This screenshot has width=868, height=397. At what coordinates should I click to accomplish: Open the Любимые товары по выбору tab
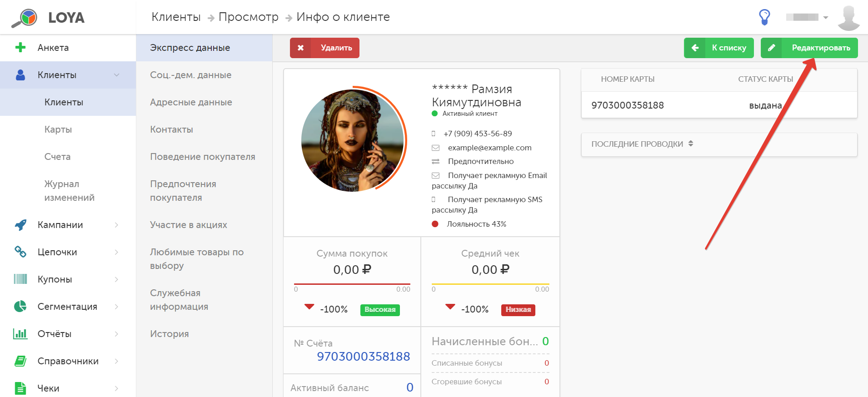[204, 259]
